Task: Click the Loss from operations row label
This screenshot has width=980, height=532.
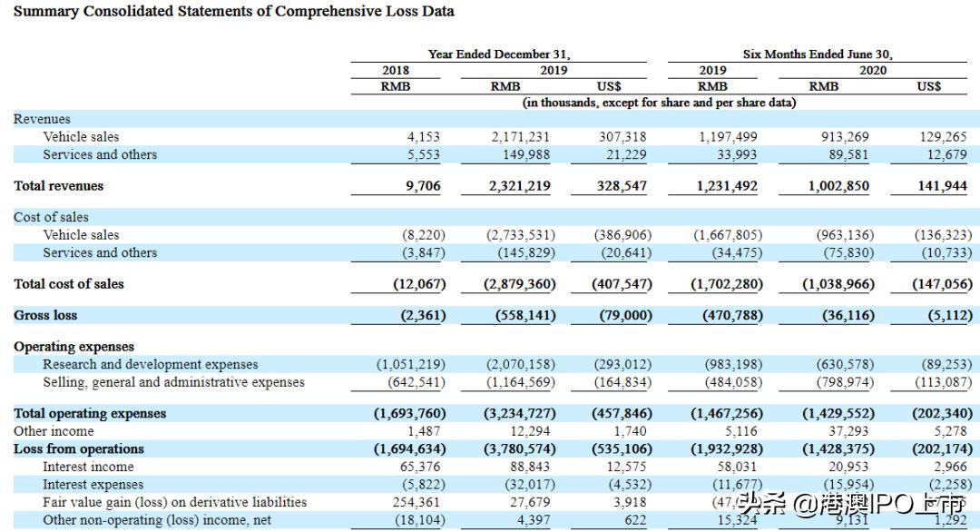Action: pos(79,449)
